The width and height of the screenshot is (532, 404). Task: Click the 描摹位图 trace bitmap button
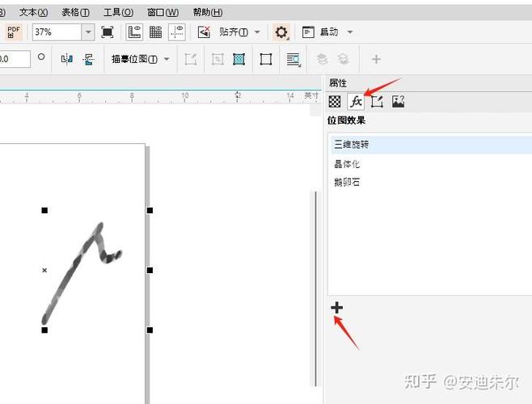(134, 59)
